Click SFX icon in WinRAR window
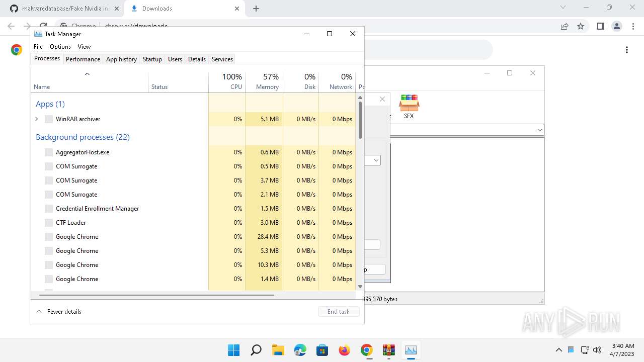Image resolution: width=644 pixels, height=362 pixels. pyautogui.click(x=409, y=107)
